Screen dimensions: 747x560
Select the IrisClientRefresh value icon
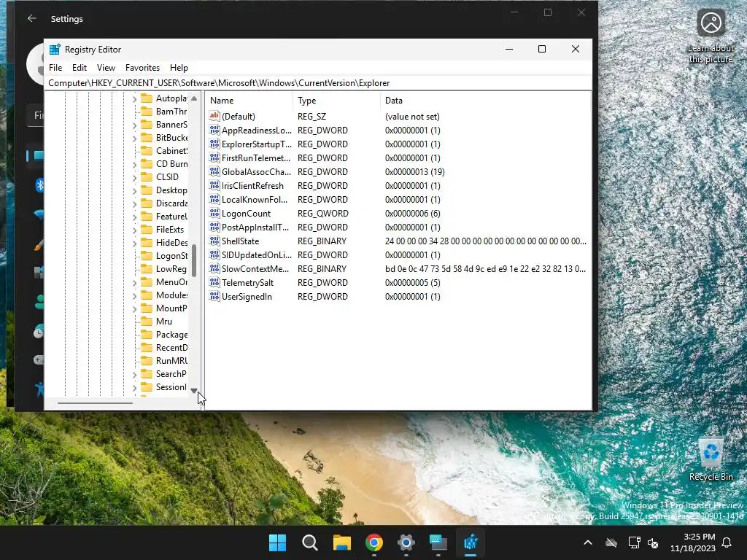click(214, 185)
